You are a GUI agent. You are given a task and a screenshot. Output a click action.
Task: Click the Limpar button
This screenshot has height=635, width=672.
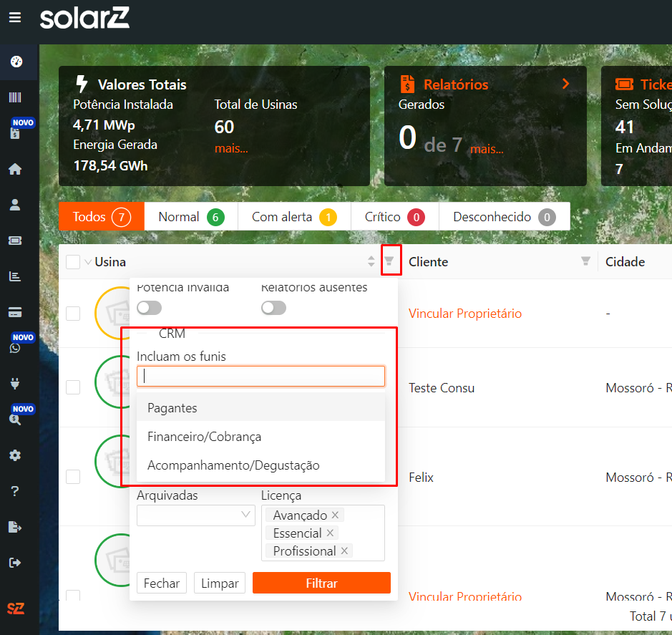(220, 583)
